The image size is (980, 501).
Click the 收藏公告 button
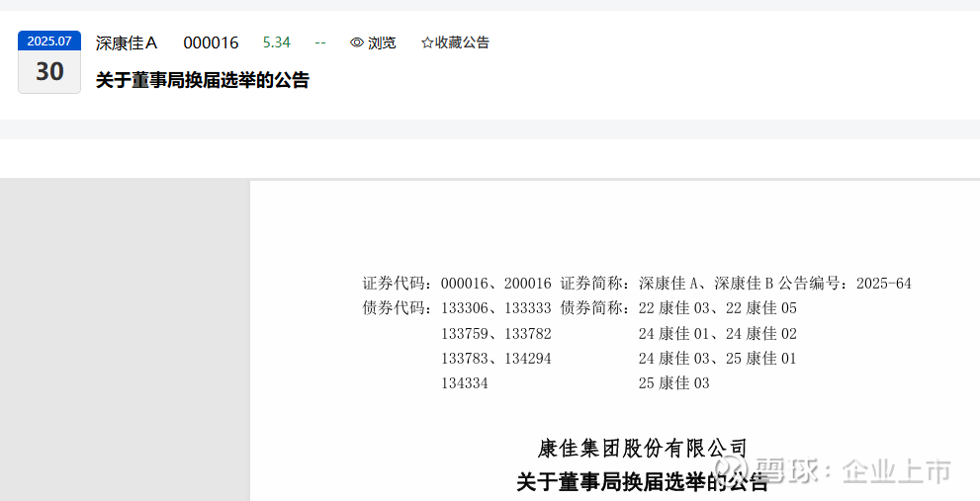click(456, 42)
